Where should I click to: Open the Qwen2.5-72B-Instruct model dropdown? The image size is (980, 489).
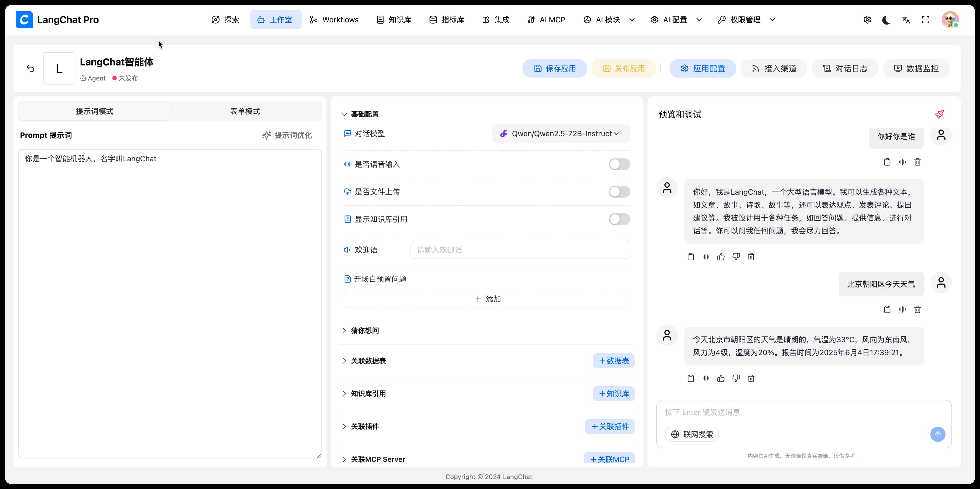point(561,134)
